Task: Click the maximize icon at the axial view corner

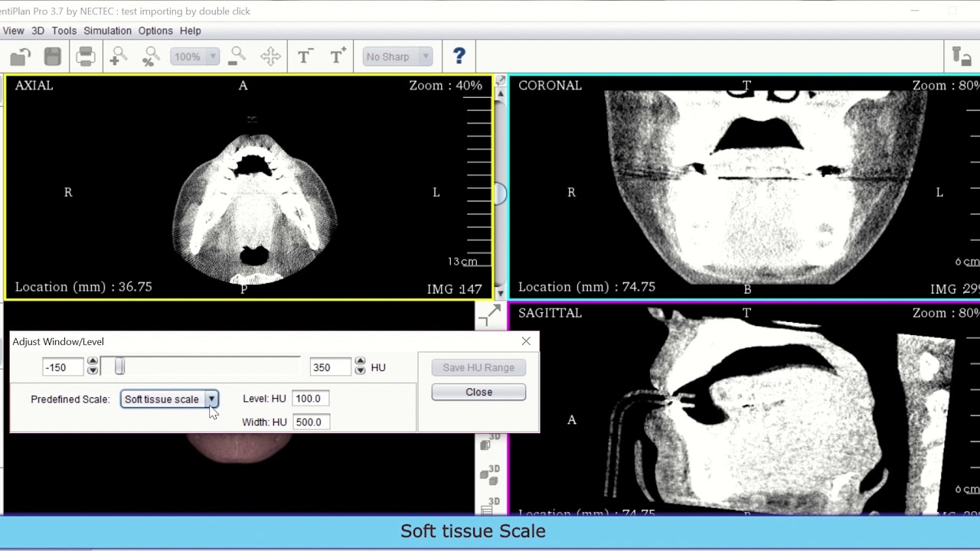Action: coord(501,80)
